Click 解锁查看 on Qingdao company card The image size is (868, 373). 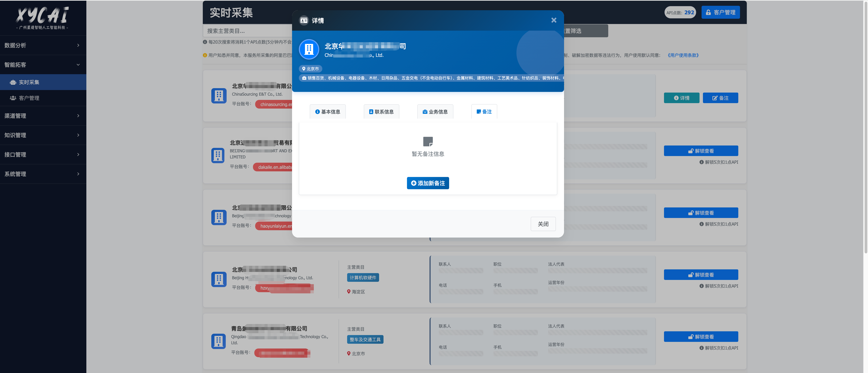click(x=701, y=337)
